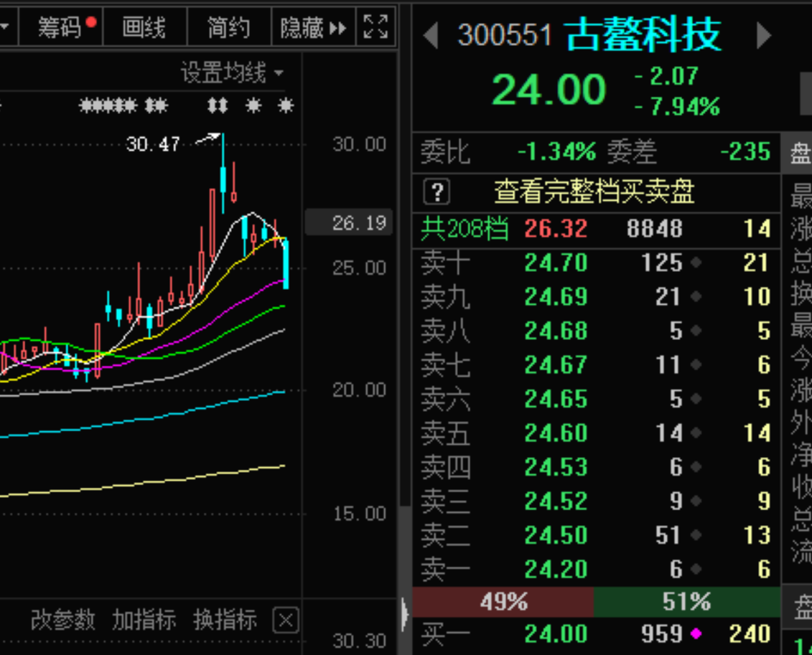This screenshot has width=812, height=655.
Task: Select the 卖六 price 24.65
Action: click(x=556, y=399)
